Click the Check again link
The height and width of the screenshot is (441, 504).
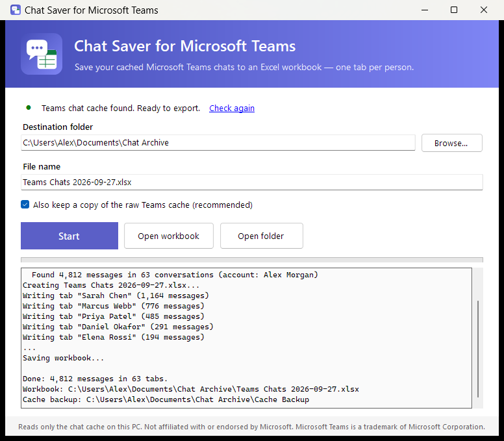(232, 108)
